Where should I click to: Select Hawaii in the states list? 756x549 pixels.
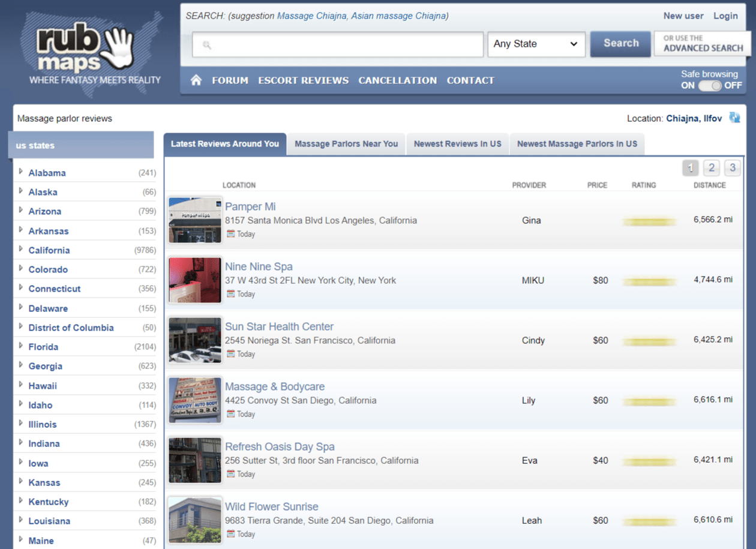(43, 386)
